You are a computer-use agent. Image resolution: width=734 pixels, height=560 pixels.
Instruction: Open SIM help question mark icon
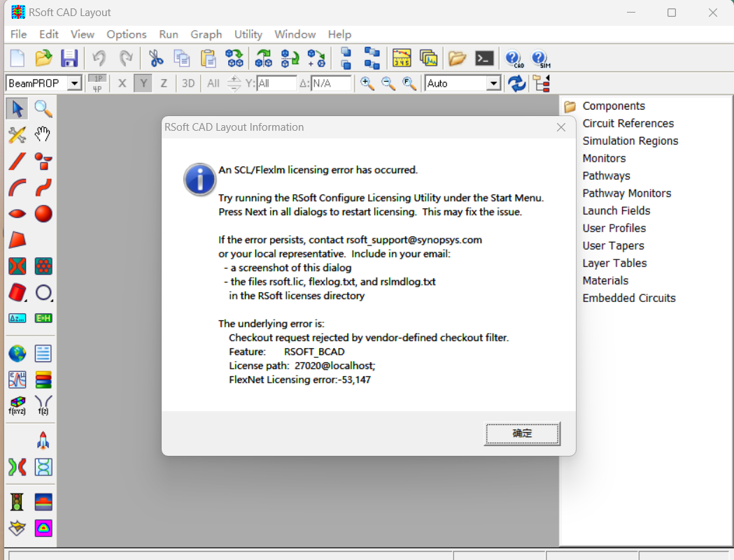click(x=541, y=59)
